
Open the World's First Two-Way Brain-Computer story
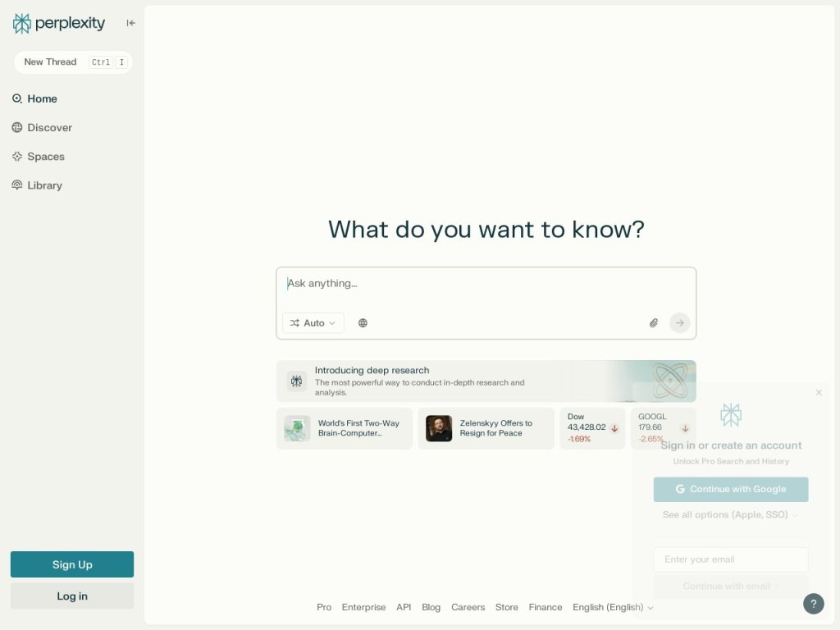tap(345, 428)
